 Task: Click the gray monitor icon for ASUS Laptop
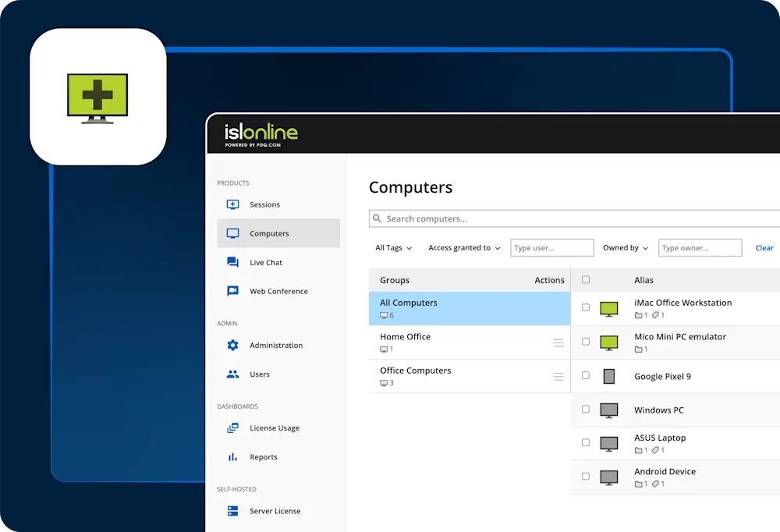pos(609,444)
